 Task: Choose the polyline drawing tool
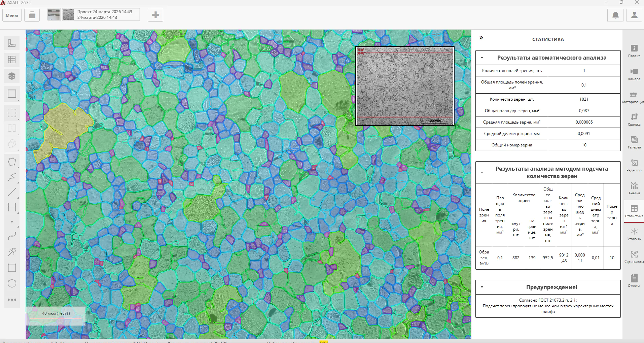click(x=12, y=177)
